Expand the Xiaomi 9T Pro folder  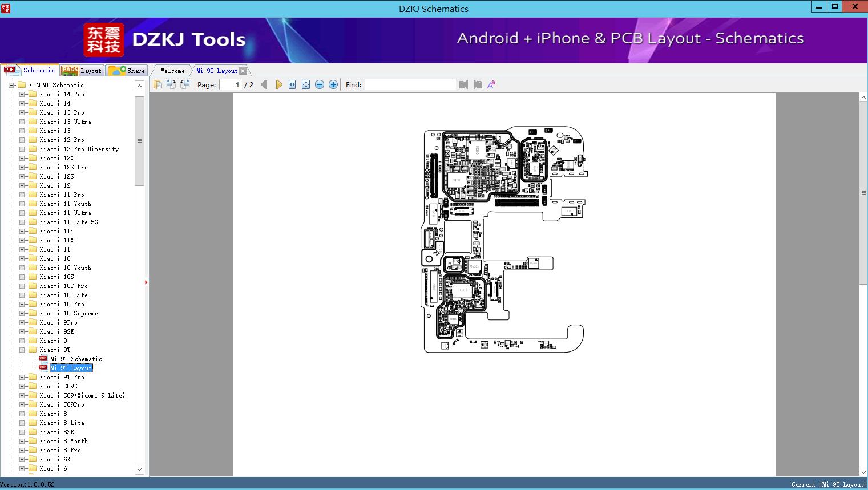pyautogui.click(x=22, y=377)
